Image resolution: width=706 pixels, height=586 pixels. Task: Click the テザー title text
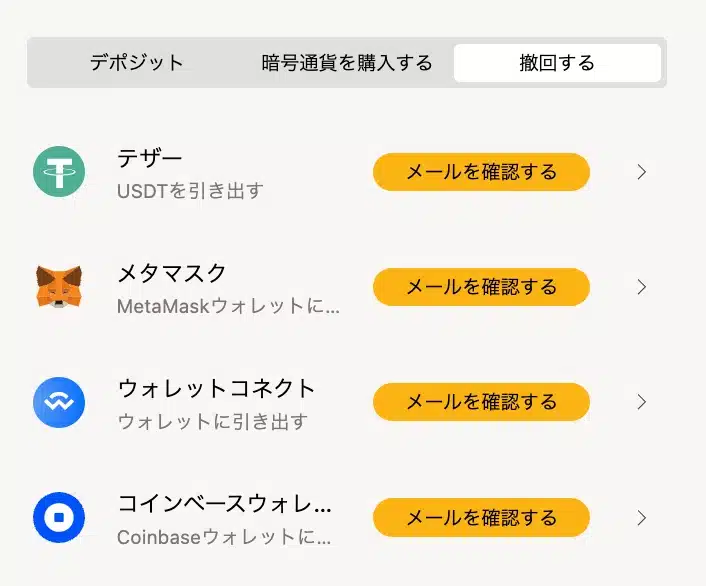pyautogui.click(x=149, y=158)
